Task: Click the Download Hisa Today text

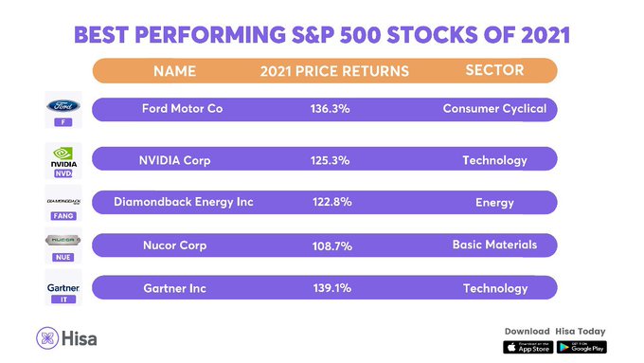Action: point(555,332)
